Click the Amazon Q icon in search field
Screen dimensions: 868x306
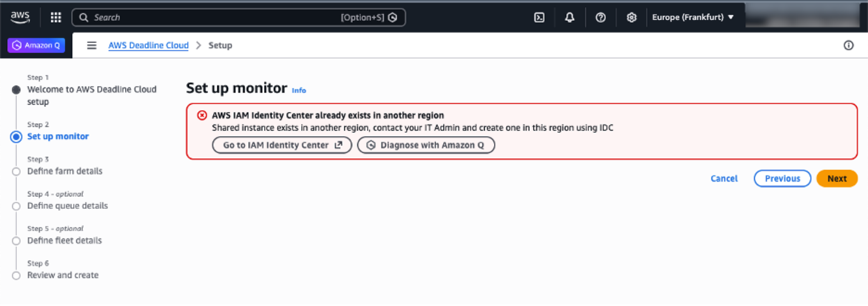(x=393, y=18)
